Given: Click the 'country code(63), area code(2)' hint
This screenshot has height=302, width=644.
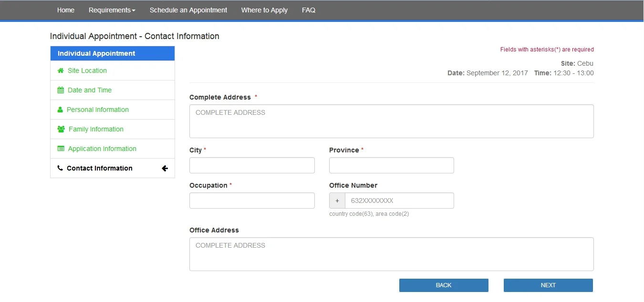Looking at the screenshot, I should pos(369,214).
